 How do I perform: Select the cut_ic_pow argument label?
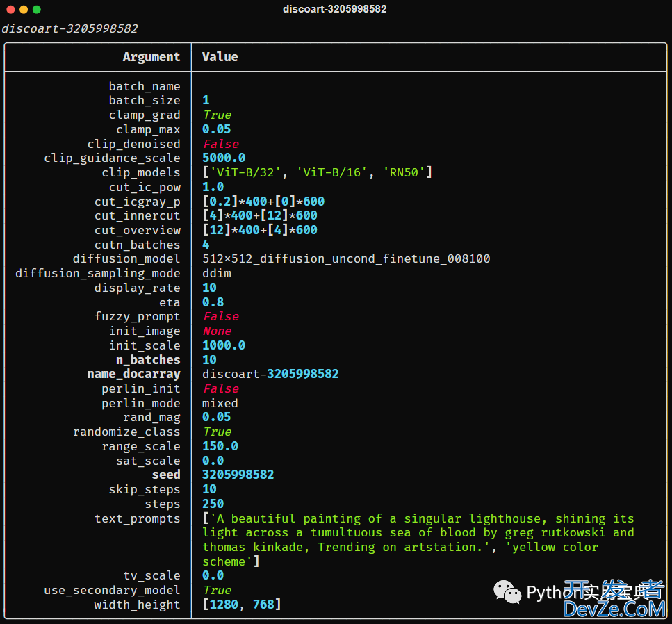145,188
